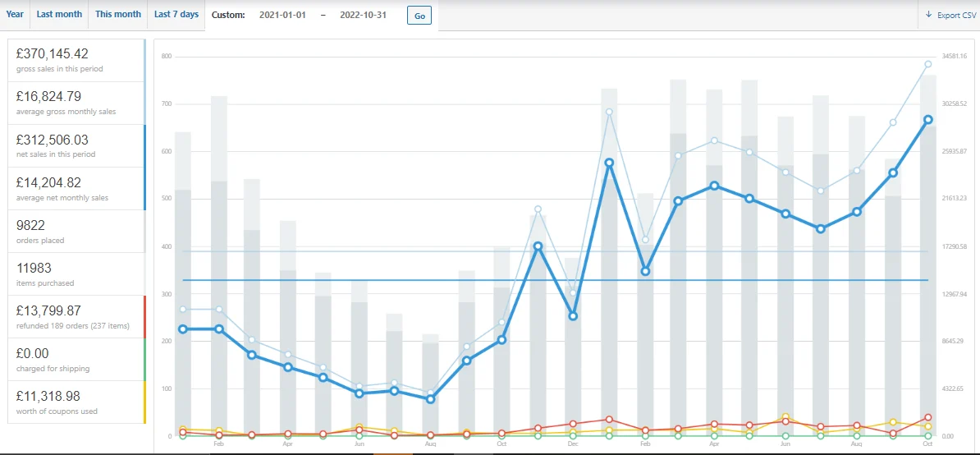Click the October 2022 net sales data point
This screenshot has width=980, height=455.
(x=928, y=119)
